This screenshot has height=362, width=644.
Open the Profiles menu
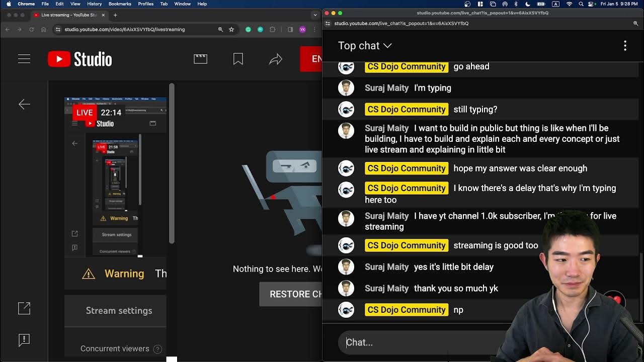tap(146, 4)
